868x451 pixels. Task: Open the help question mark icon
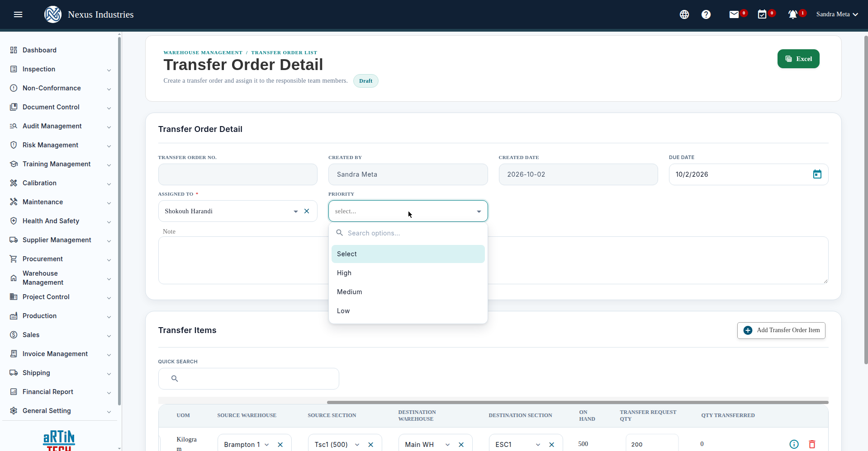point(706,14)
